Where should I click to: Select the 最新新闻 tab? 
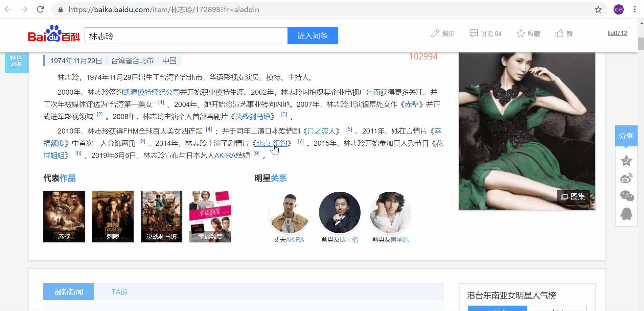[x=68, y=292]
